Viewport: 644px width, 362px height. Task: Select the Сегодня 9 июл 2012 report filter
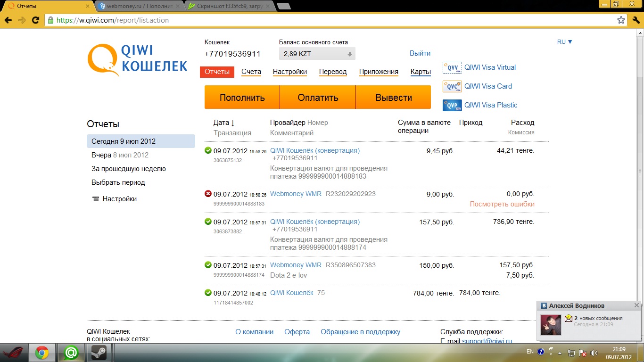(x=141, y=141)
